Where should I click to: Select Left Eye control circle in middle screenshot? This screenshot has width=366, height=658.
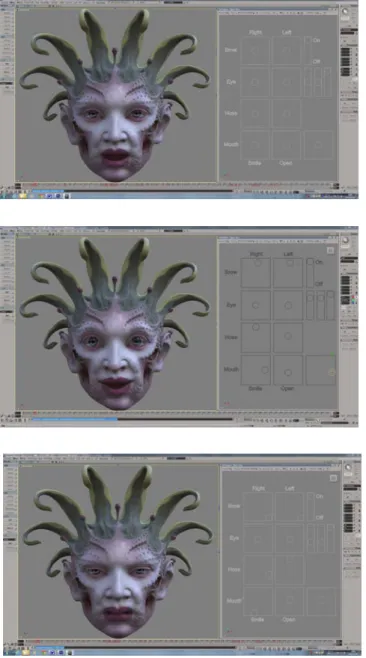[x=288, y=306]
